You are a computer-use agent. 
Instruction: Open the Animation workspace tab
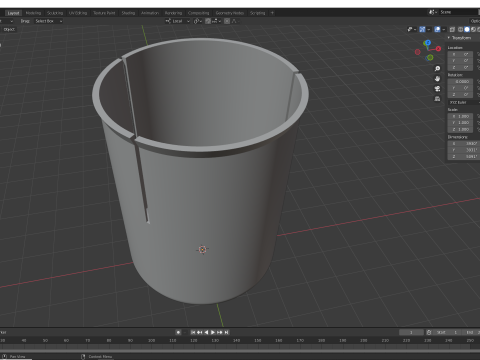(150, 13)
